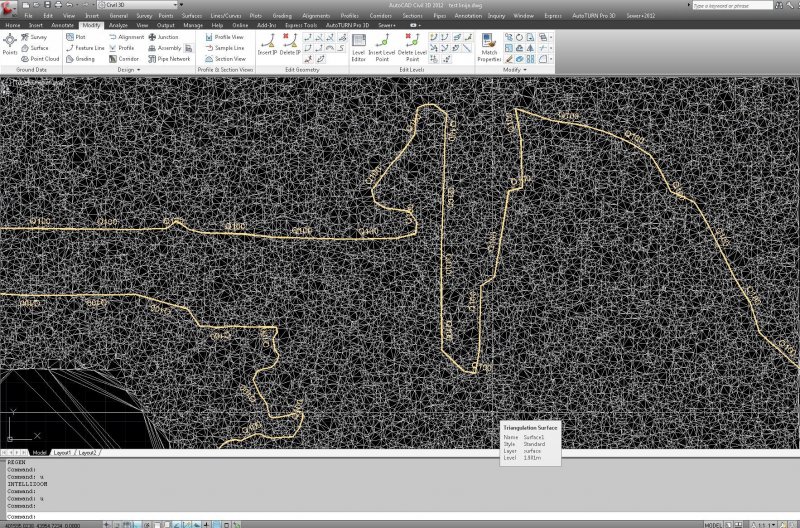Click the Command line input
The width and height of the screenshot is (800, 528).
[200, 517]
